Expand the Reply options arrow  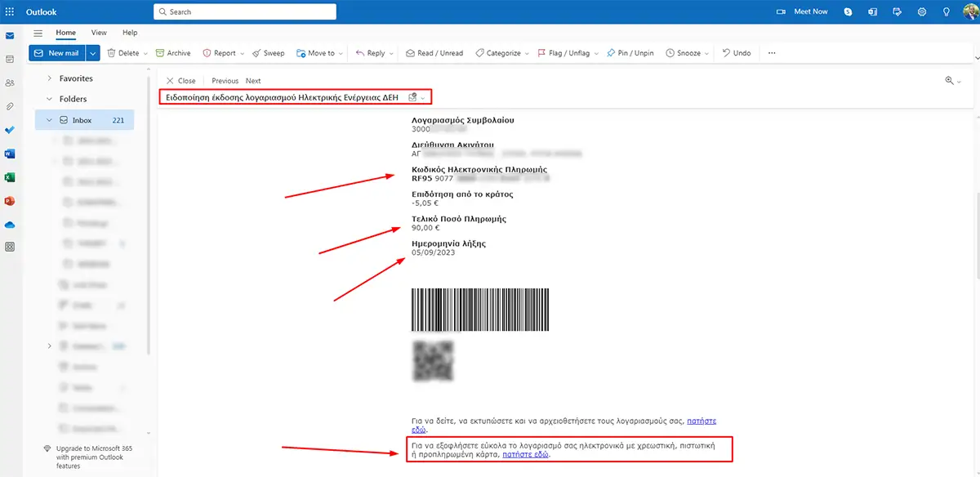tap(392, 53)
